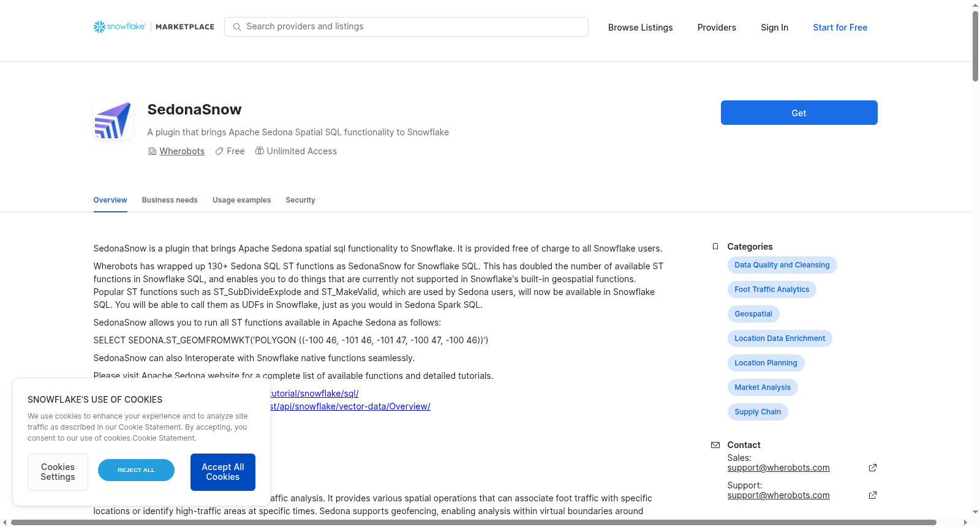Click the Categories heading
980x527 pixels.
[750, 247]
